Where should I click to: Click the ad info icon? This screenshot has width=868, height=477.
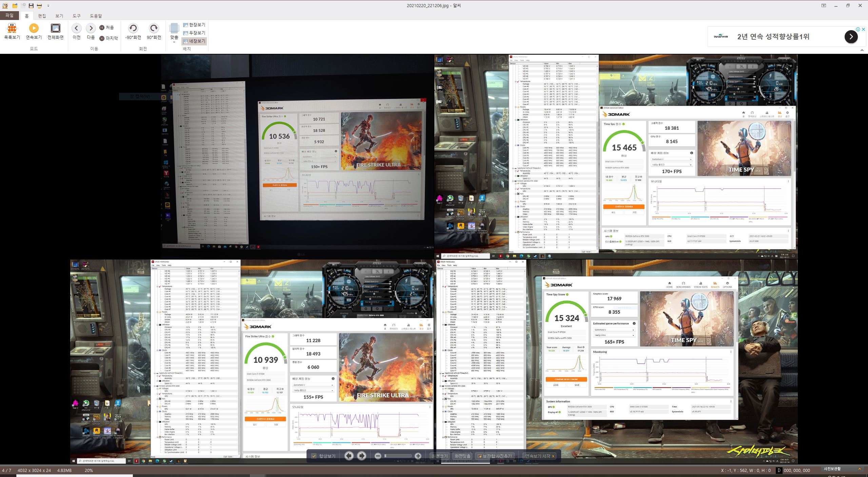click(858, 29)
